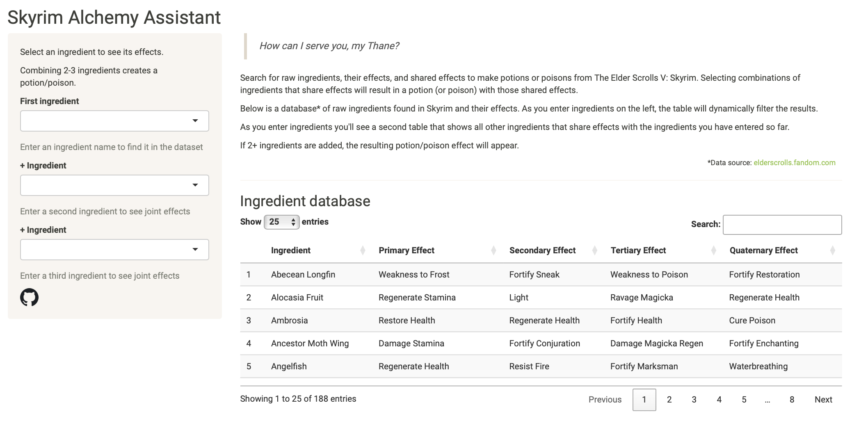Click the Skyrim Alchemy Assistant title
This screenshot has height=423, width=868.
(x=114, y=18)
